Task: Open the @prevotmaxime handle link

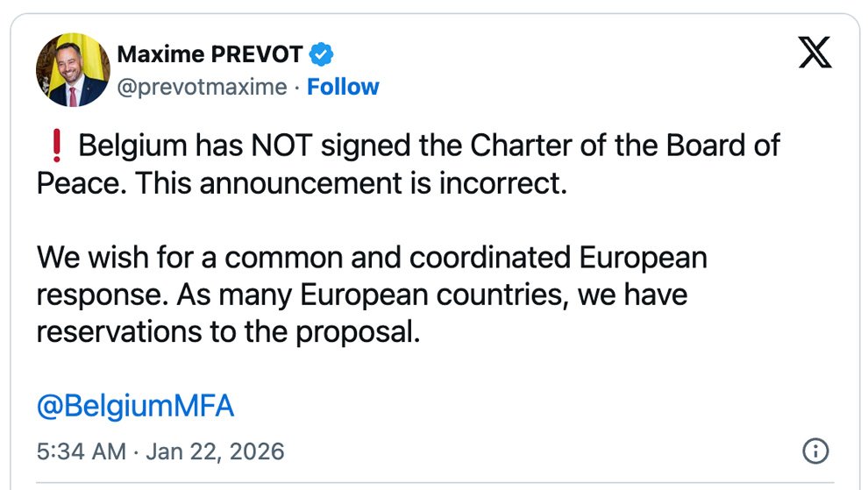Action: [202, 87]
